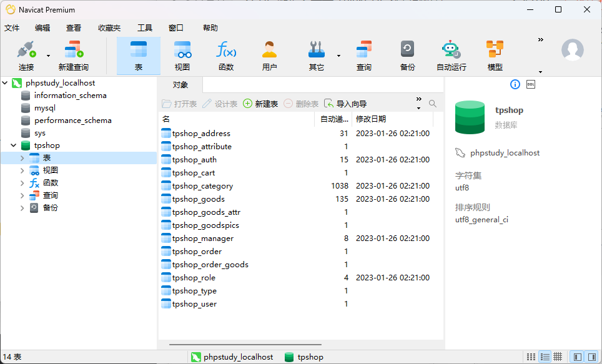Open the 窗口 menu

click(x=176, y=28)
